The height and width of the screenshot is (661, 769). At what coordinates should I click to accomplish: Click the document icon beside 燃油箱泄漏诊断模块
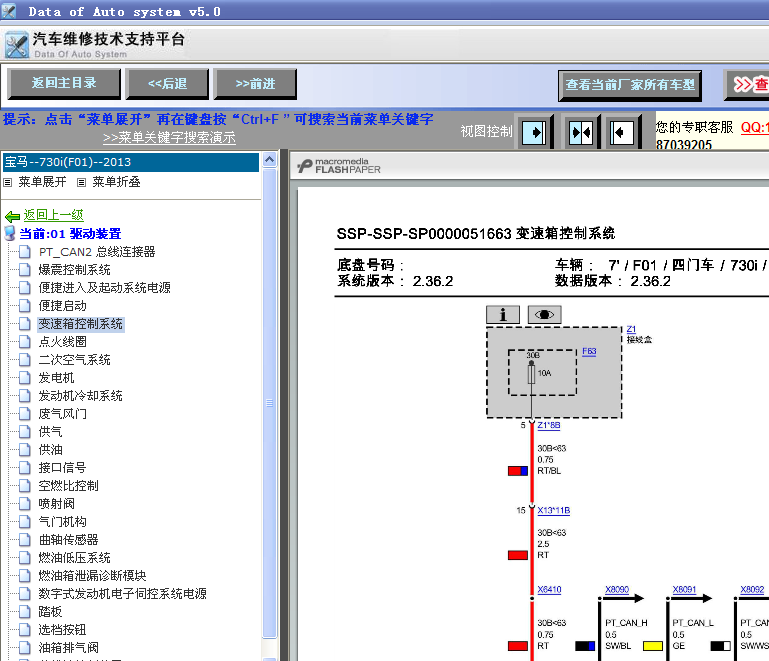tap(25, 576)
